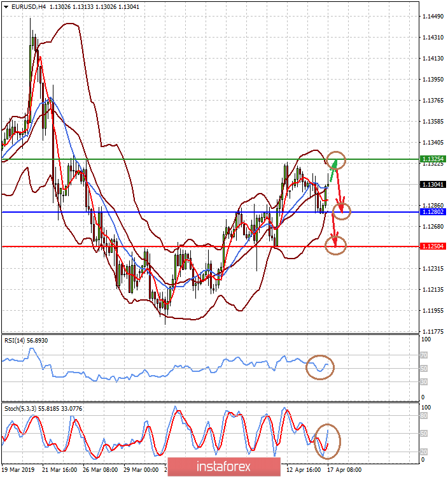Screen dimensions: 448x477
Task: Click the 1.13765 price axis value
Action: (433, 101)
